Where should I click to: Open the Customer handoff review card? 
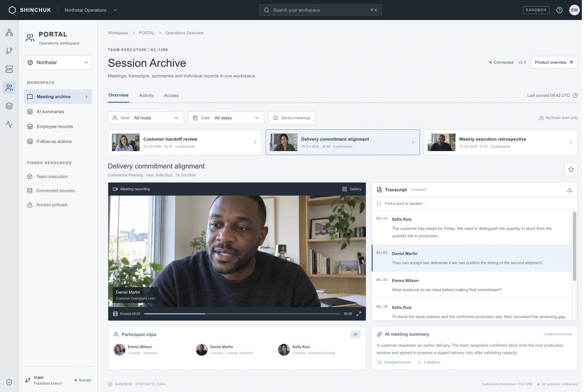pos(185,142)
